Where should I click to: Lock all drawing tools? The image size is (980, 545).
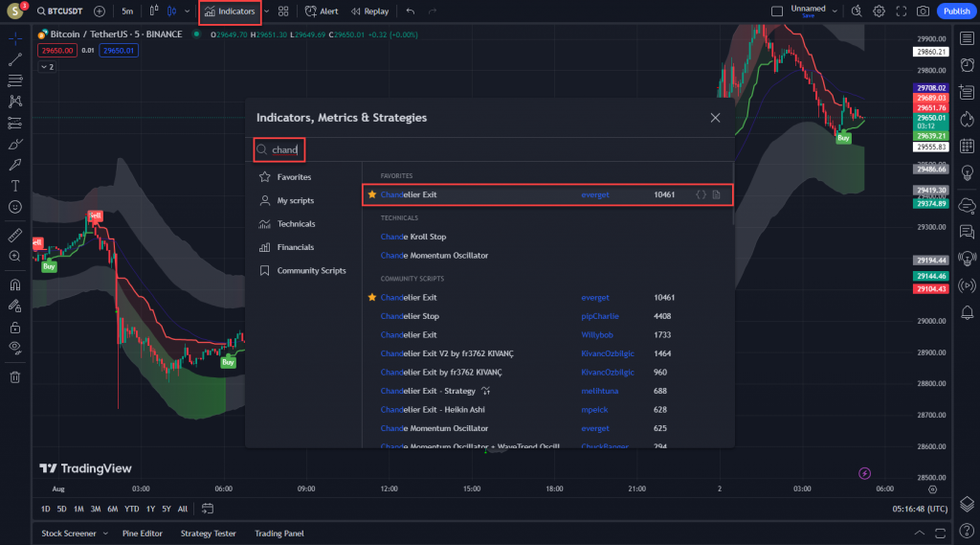tap(15, 328)
